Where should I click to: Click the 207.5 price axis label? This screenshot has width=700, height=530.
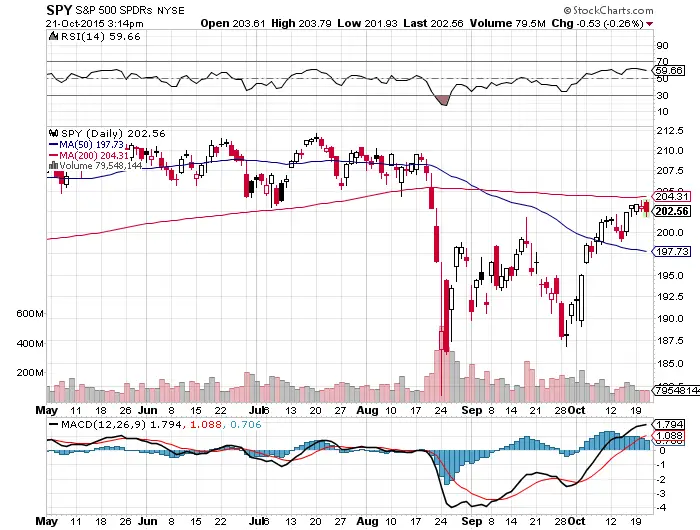(670, 171)
